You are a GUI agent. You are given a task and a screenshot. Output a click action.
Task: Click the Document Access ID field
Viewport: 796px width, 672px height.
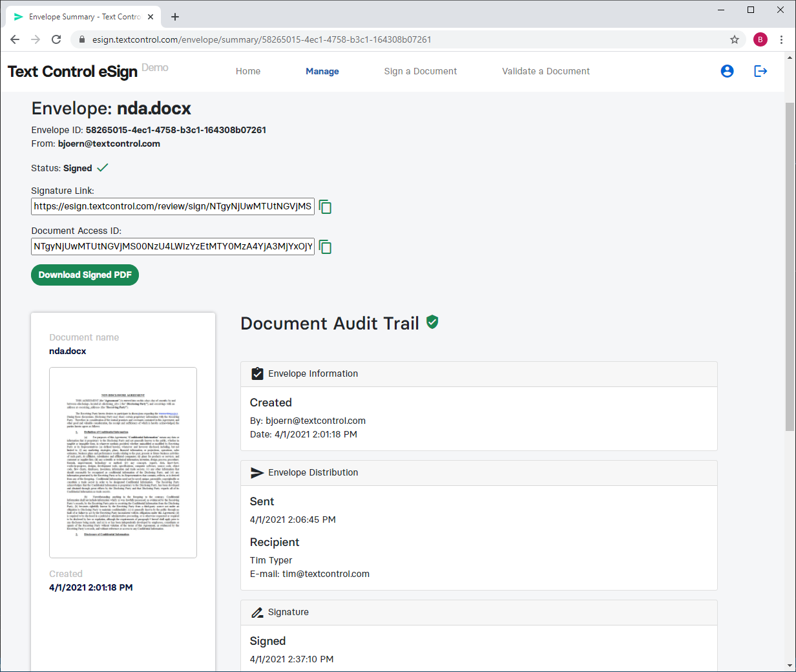click(x=173, y=247)
